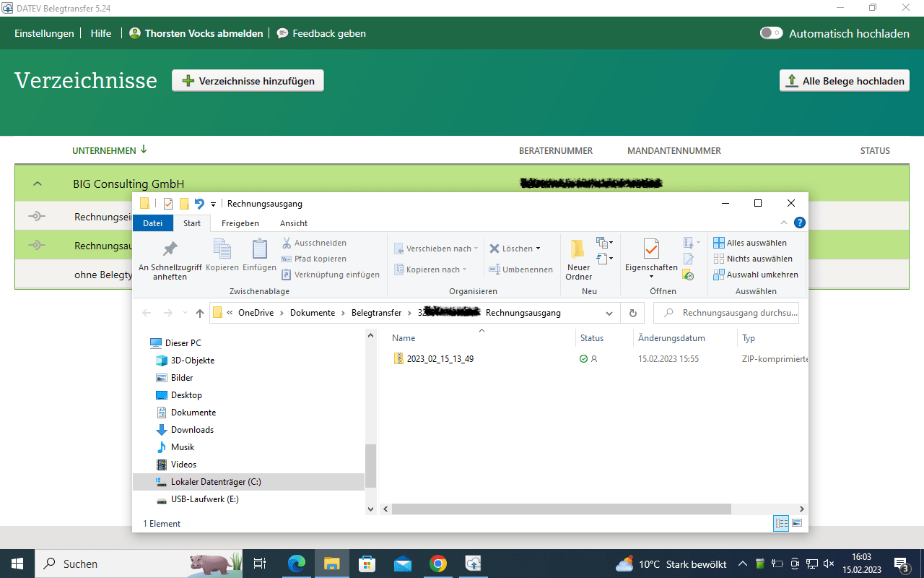
Task: Open new item dropdown in Neu group
Action: [x=605, y=243]
